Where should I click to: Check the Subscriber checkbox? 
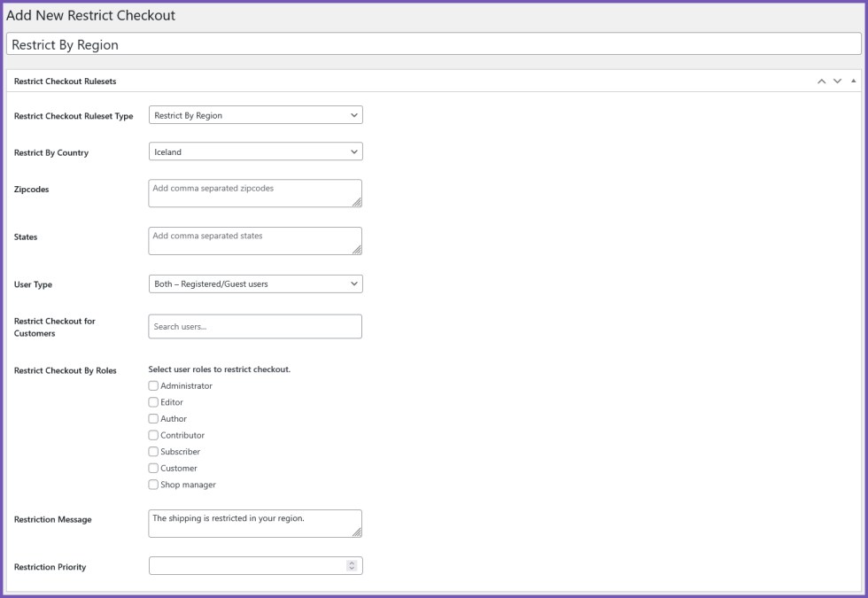(152, 452)
